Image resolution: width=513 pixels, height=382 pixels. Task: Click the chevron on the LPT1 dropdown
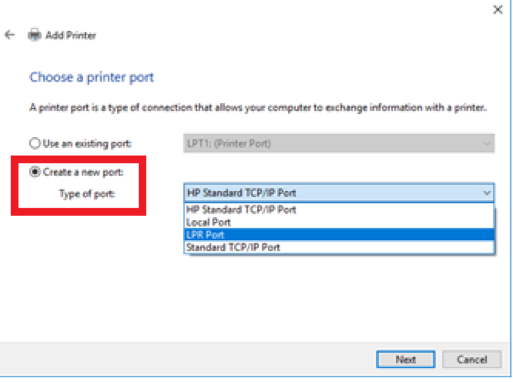(x=487, y=144)
